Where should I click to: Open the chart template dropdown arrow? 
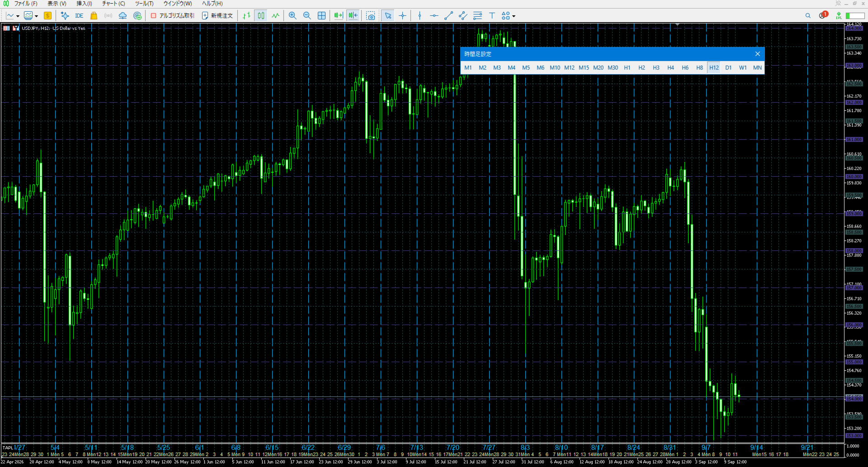pyautogui.click(x=36, y=16)
